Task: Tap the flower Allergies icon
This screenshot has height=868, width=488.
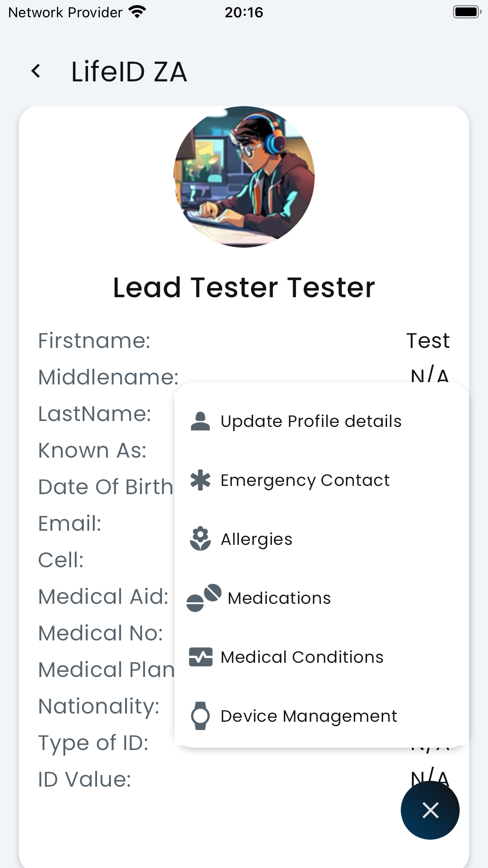Action: [200, 539]
